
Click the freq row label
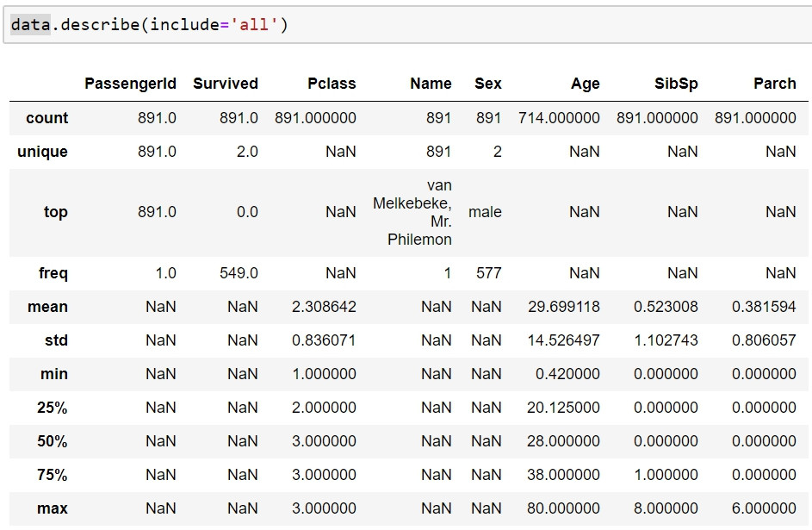pos(53,273)
